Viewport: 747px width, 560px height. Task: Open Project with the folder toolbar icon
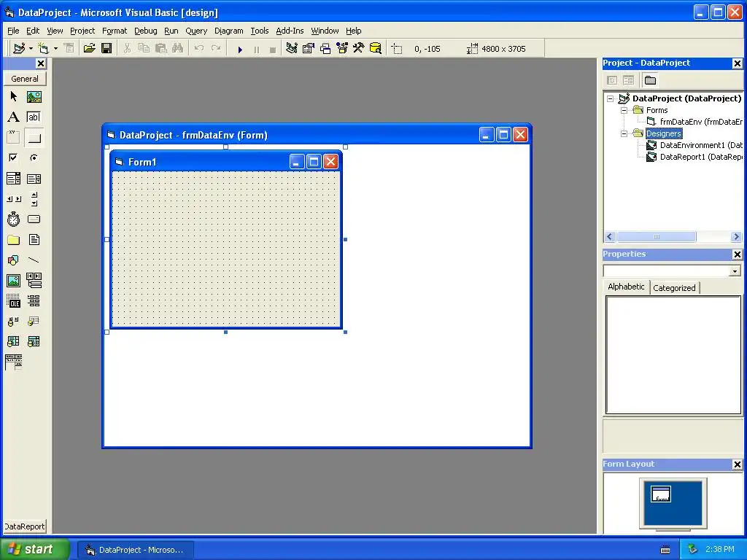[89, 48]
